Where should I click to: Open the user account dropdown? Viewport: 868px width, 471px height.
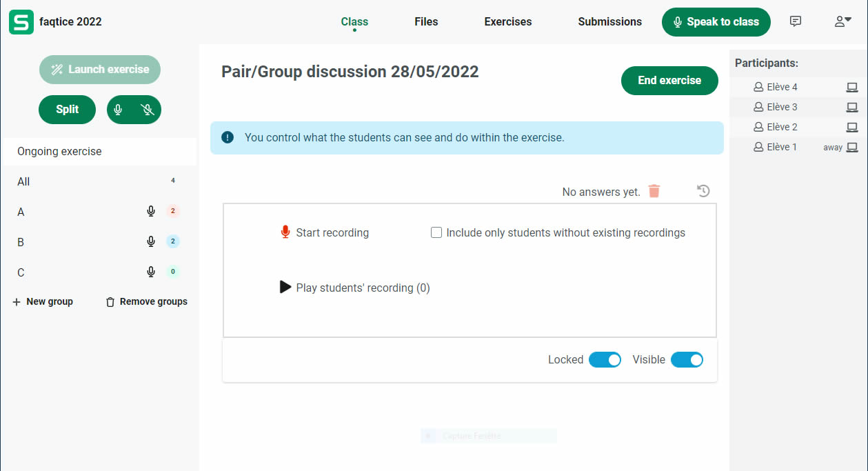coord(842,21)
